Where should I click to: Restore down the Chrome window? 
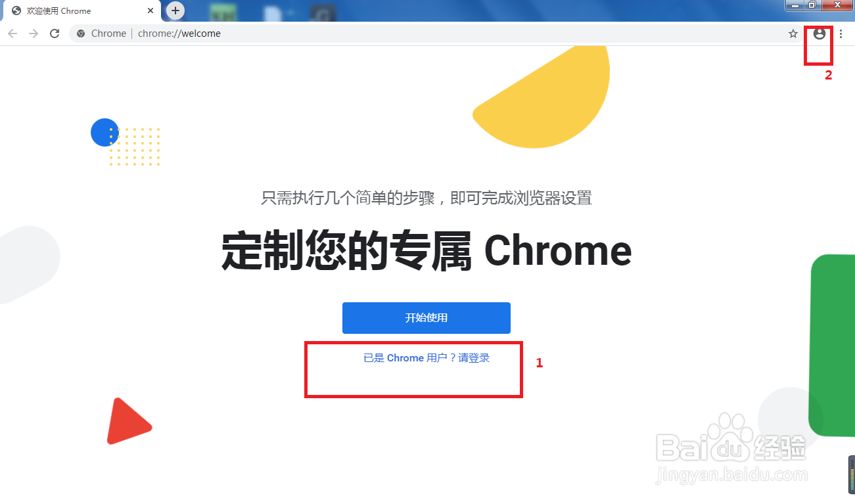tap(812, 5)
